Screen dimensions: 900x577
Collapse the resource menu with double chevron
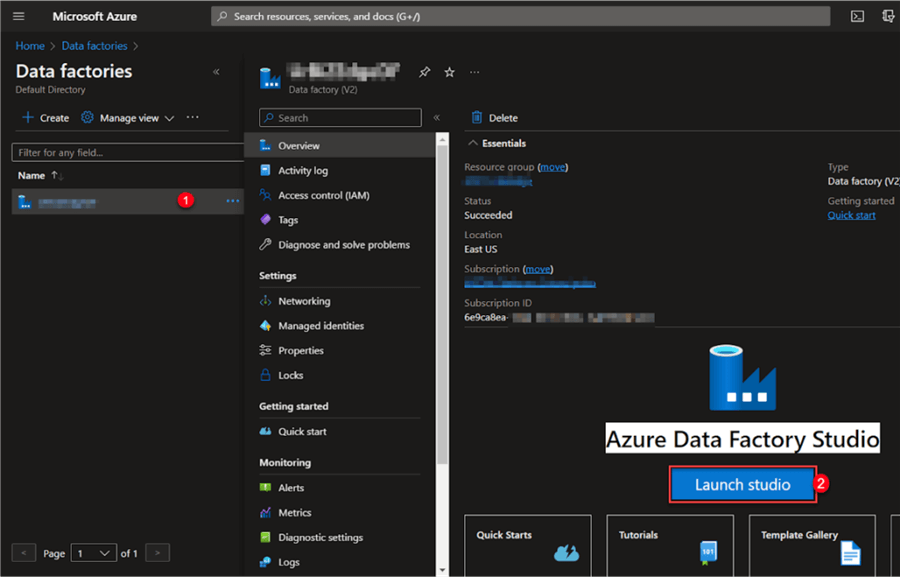(x=437, y=117)
